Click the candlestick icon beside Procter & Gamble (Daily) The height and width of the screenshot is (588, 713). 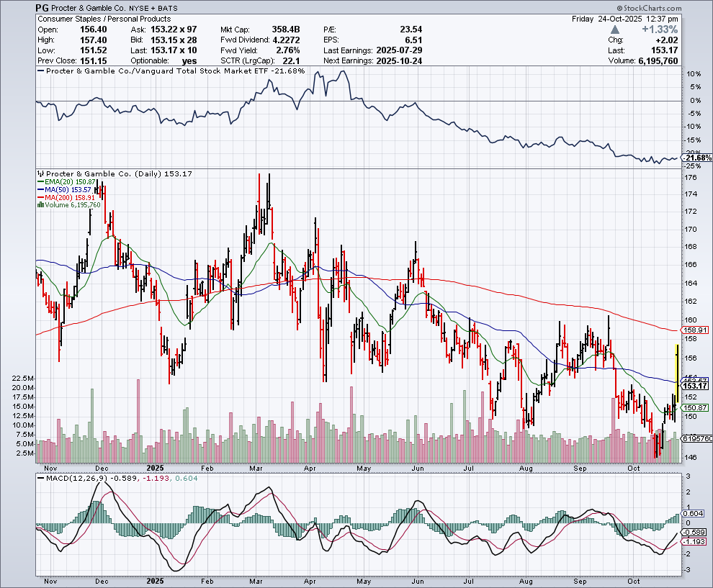tap(40, 174)
